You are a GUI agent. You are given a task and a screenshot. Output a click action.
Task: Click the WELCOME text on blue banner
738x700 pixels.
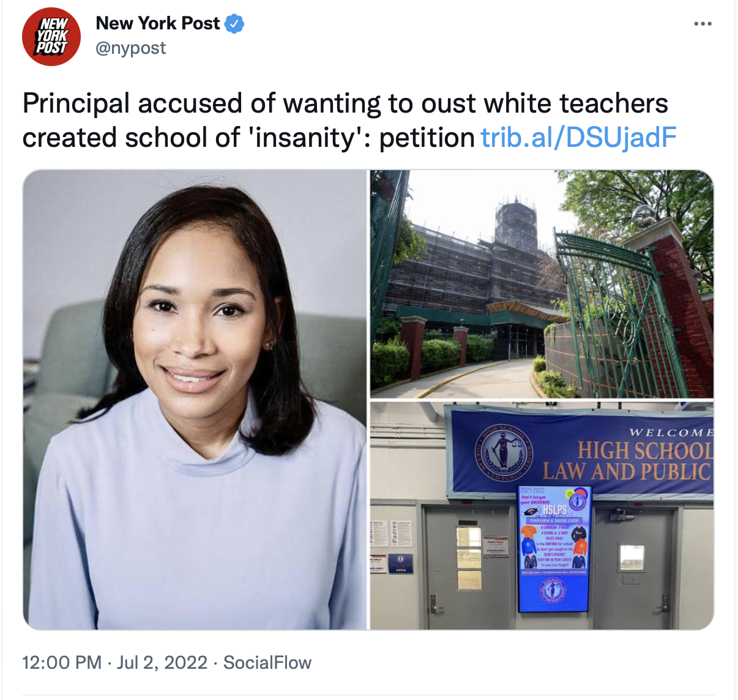[671, 432]
